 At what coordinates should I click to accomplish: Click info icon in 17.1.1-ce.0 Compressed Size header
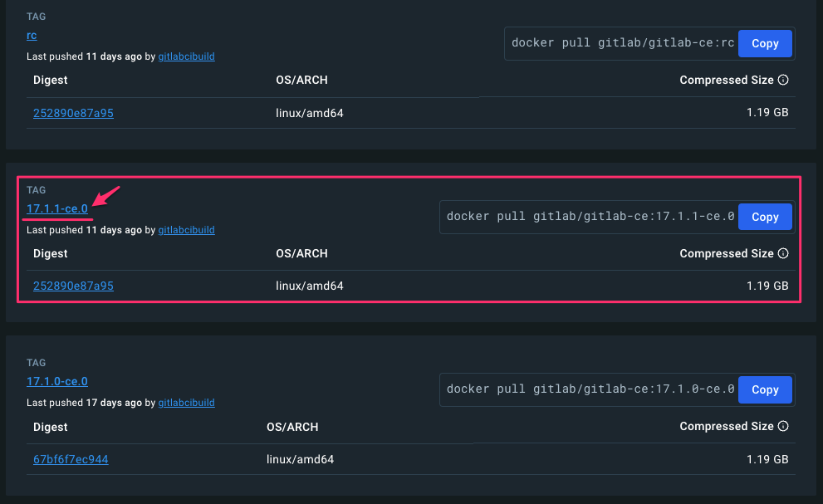[783, 253]
